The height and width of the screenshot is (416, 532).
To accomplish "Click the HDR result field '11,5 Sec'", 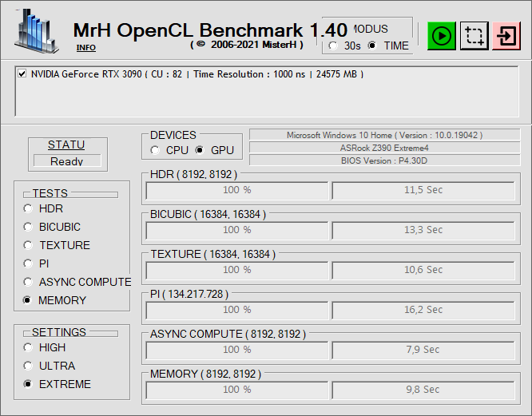I will pos(423,190).
